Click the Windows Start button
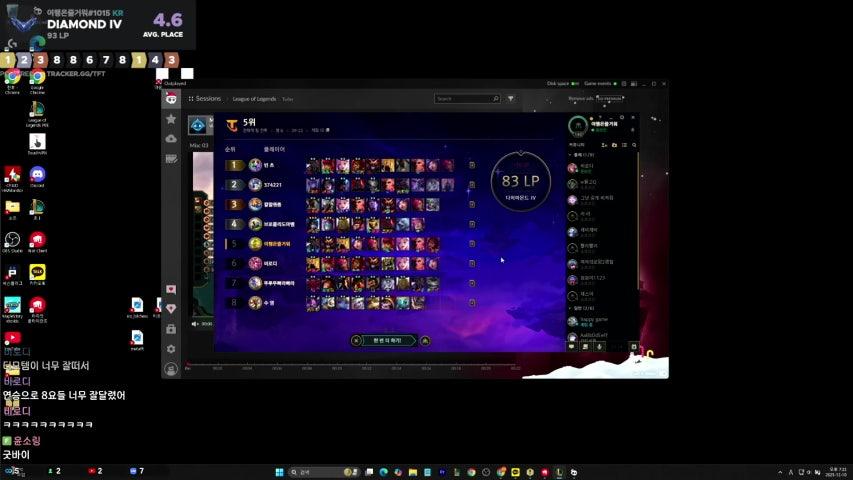853x480 pixels. [x=279, y=472]
